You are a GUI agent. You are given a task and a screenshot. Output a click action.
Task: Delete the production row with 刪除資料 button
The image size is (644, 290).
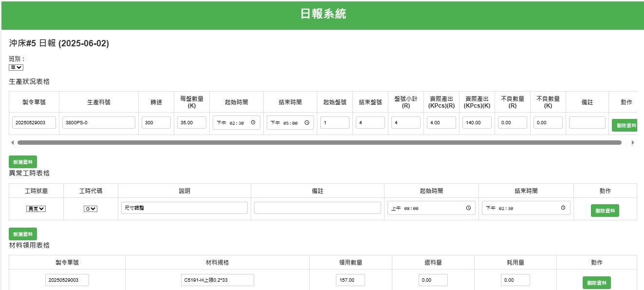[625, 125]
